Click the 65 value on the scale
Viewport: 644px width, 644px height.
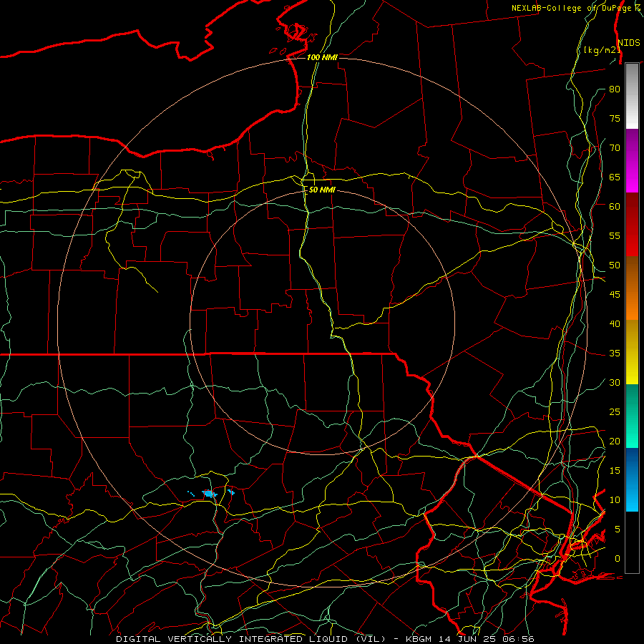tap(615, 177)
